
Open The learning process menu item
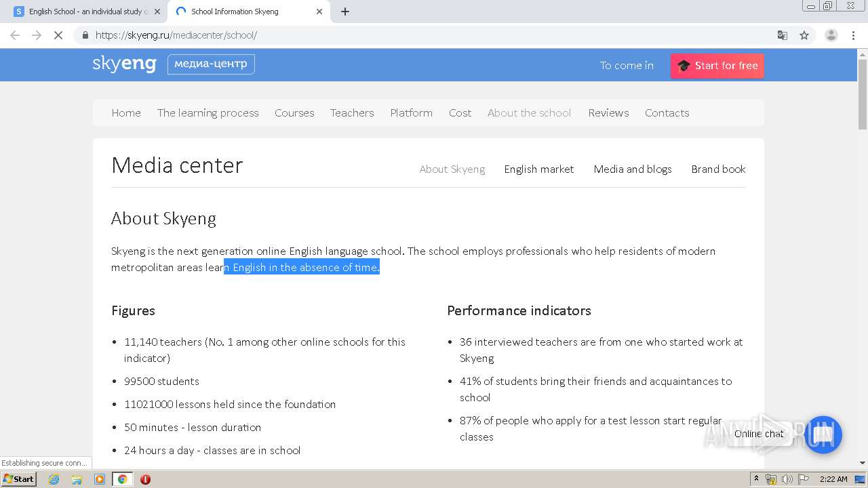click(208, 113)
